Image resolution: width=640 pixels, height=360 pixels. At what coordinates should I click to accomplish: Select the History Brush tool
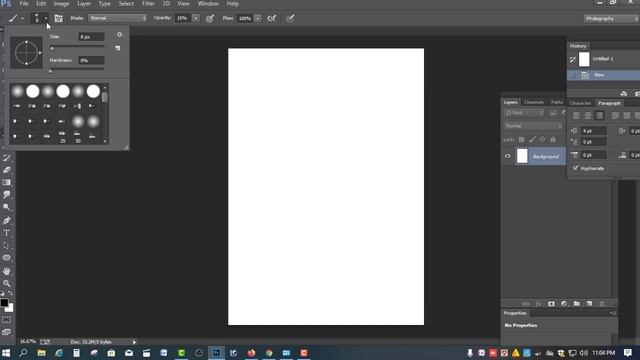coord(7,158)
